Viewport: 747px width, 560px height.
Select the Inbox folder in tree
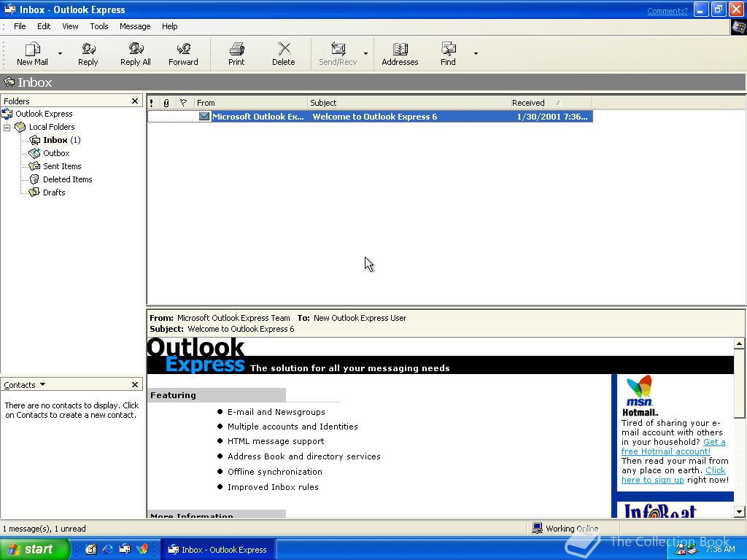(x=55, y=140)
